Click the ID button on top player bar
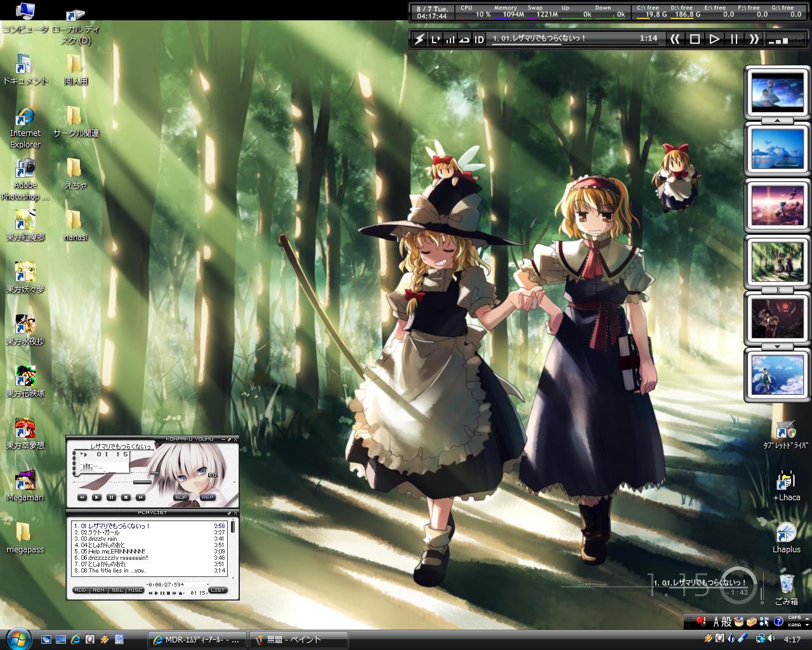This screenshot has width=812, height=650. (x=479, y=39)
